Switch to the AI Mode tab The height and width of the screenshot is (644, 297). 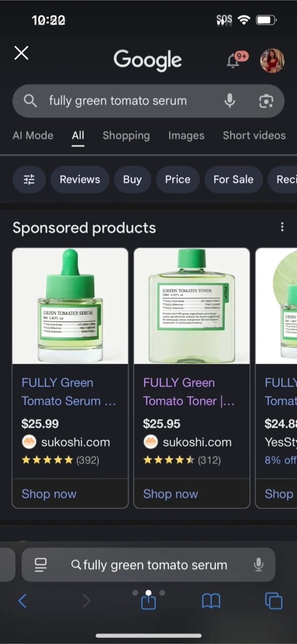click(33, 136)
